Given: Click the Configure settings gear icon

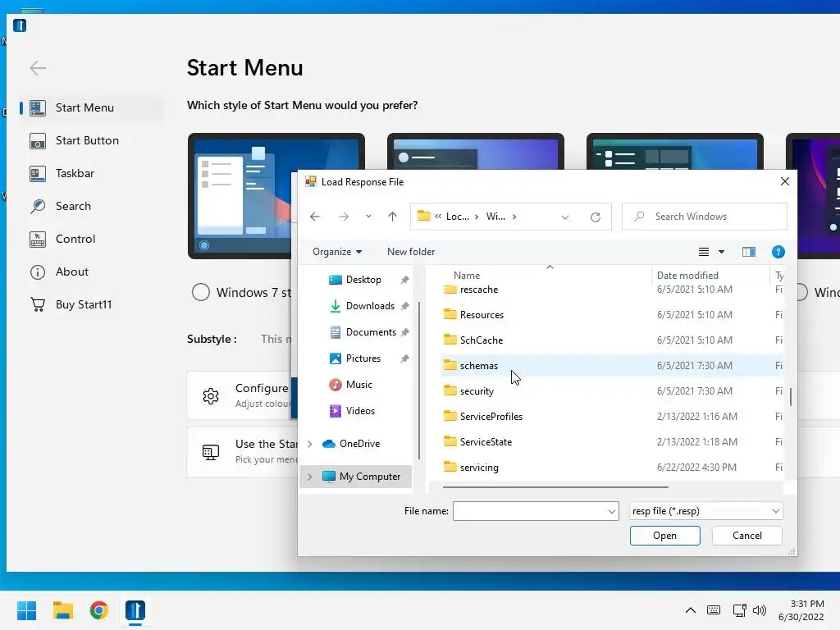Looking at the screenshot, I should point(211,396).
